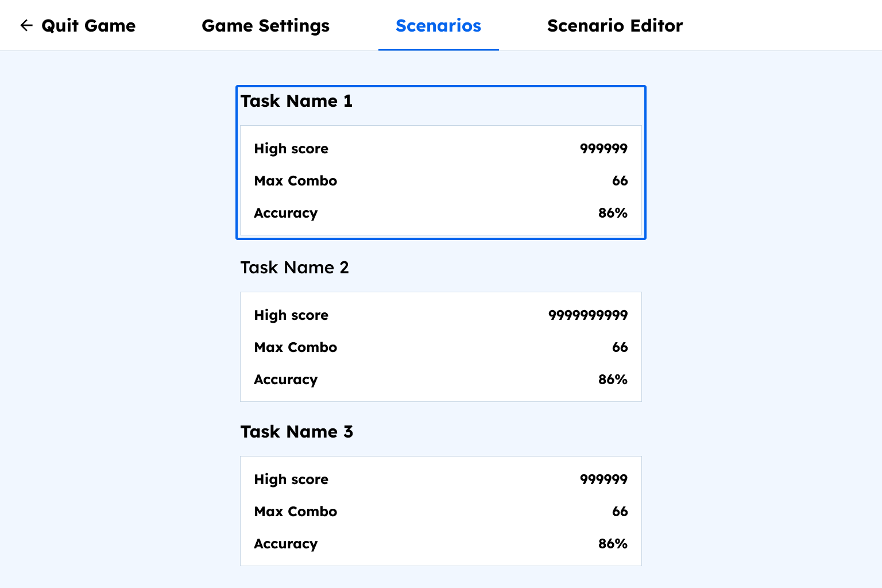Click High score row in Task Name 1

[441, 149]
